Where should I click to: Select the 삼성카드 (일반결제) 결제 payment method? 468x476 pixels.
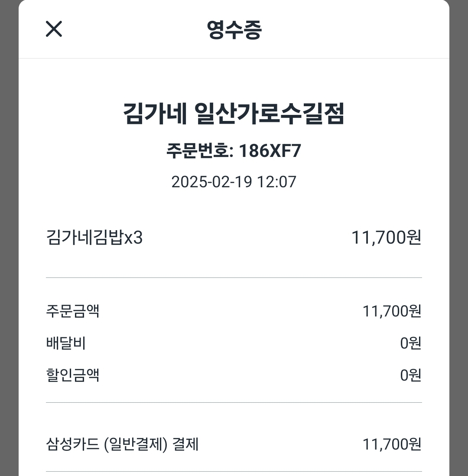pos(122,444)
